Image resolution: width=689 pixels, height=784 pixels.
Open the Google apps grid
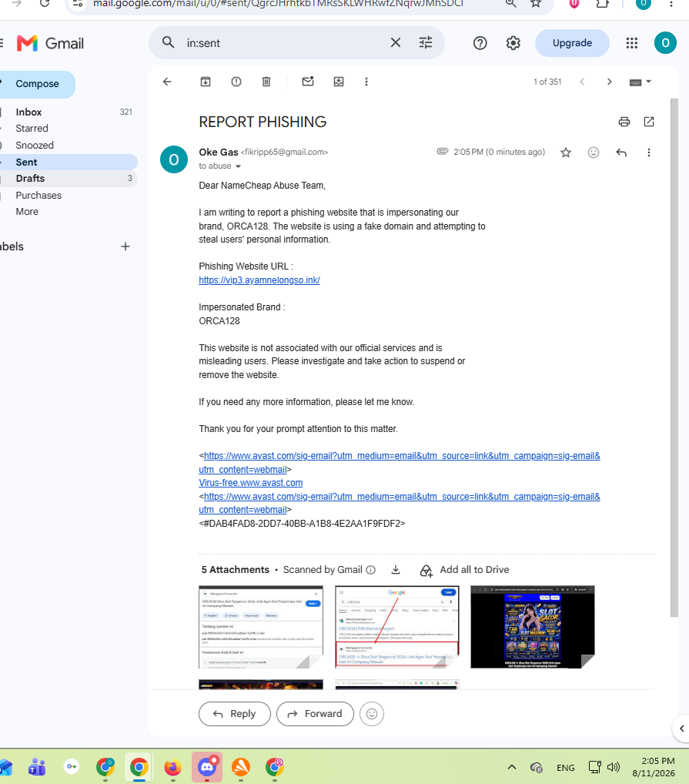[x=632, y=43]
